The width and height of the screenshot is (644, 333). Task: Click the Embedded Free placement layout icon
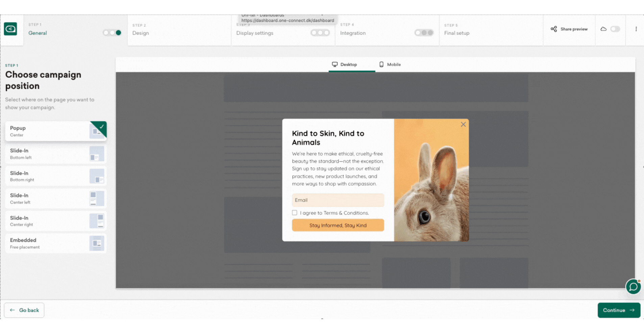coord(97,244)
